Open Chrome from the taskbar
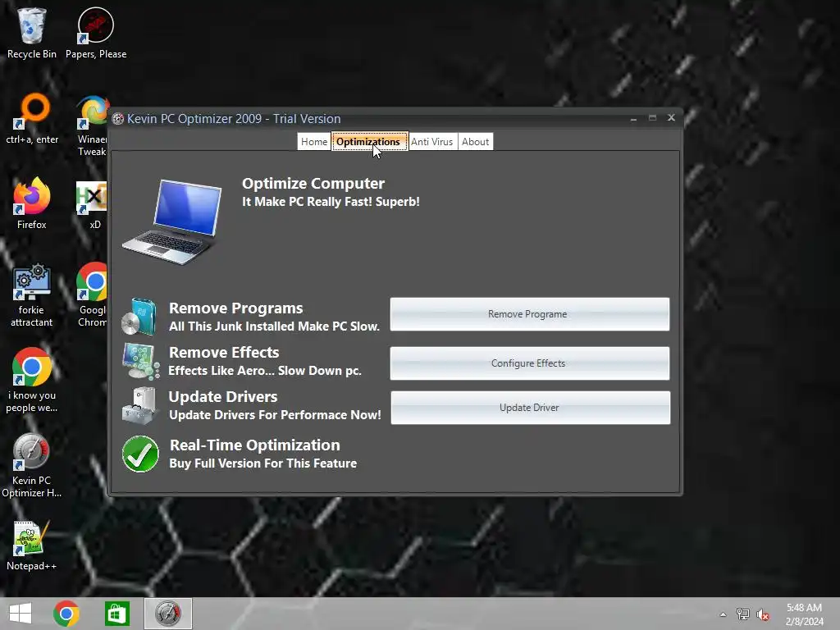 pos(66,614)
